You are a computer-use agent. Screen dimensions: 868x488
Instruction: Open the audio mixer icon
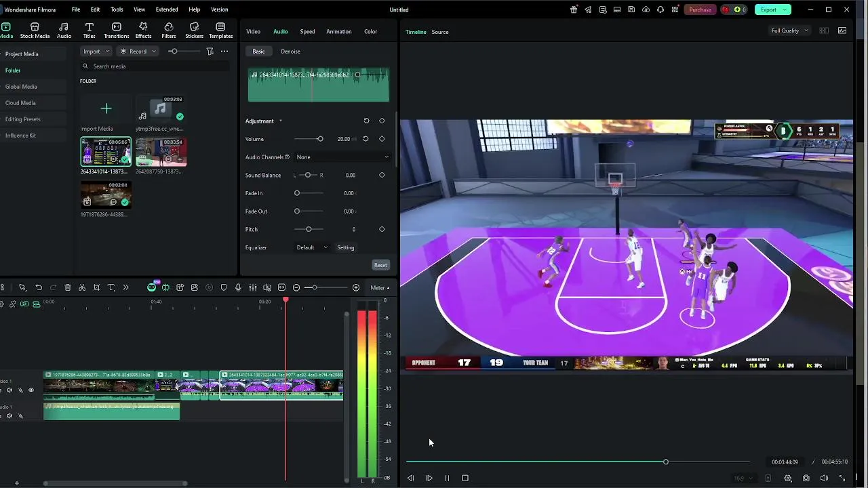[252, 287]
